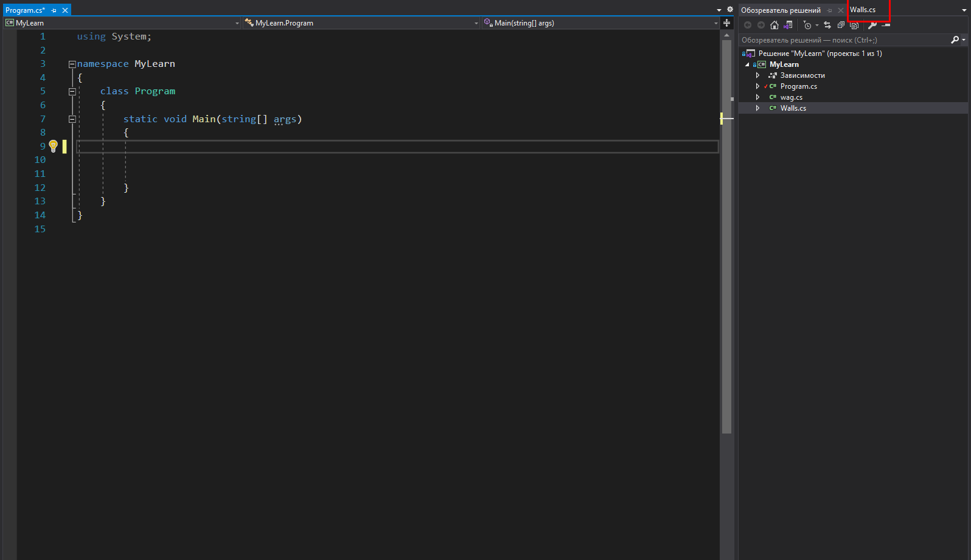The image size is (971, 560).
Task: Expand the Зависимости node
Action: click(x=757, y=75)
